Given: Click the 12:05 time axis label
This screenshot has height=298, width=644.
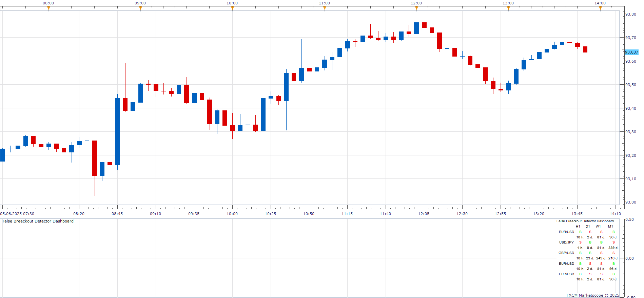Looking at the screenshot, I should [x=424, y=214].
